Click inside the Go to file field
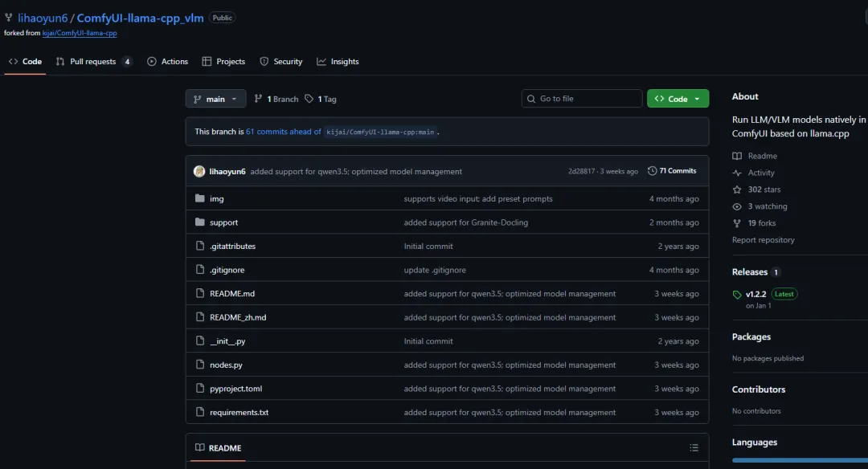Screen dimensions: 868x469 [x=582, y=99]
